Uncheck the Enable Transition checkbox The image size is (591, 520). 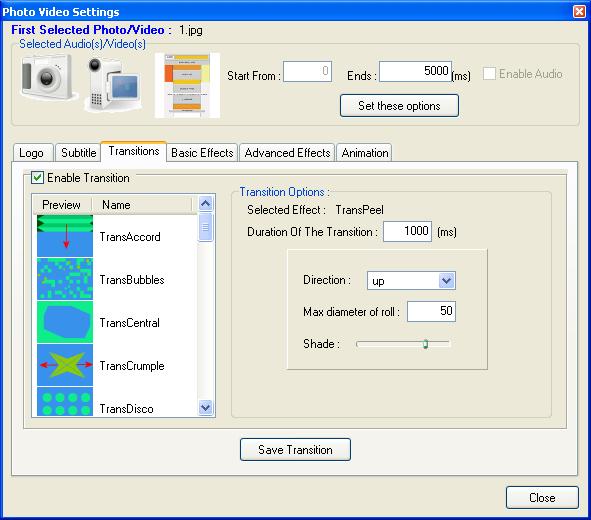pyautogui.click(x=37, y=177)
